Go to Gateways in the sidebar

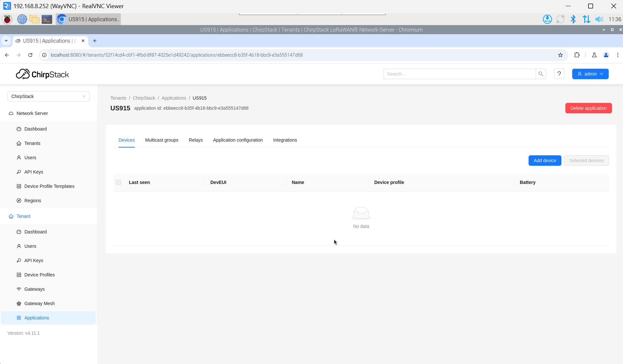[35, 289]
